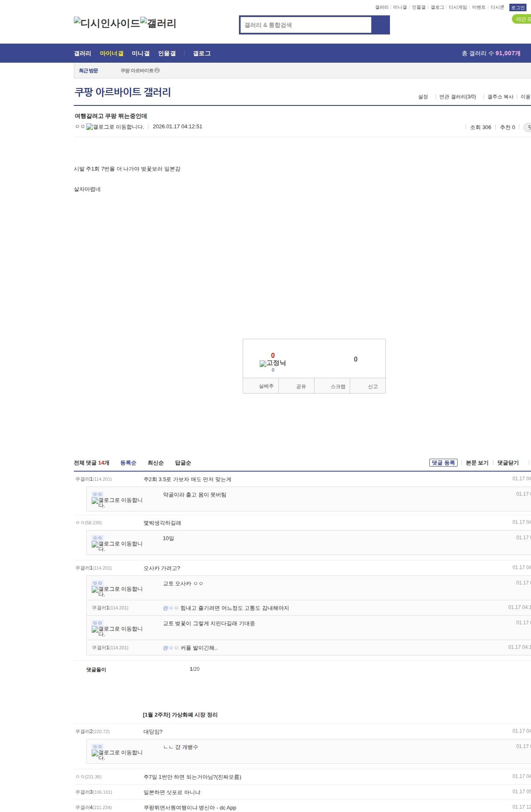531x812 pixels.
Task: Open 쿠팡 아르바이트 in recent visits
Action: point(140,71)
